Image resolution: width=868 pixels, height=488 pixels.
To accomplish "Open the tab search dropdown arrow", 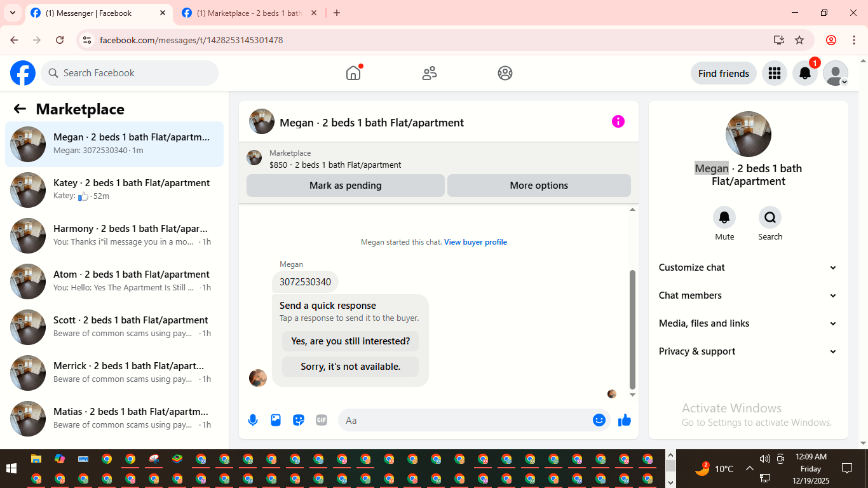I will point(12,13).
